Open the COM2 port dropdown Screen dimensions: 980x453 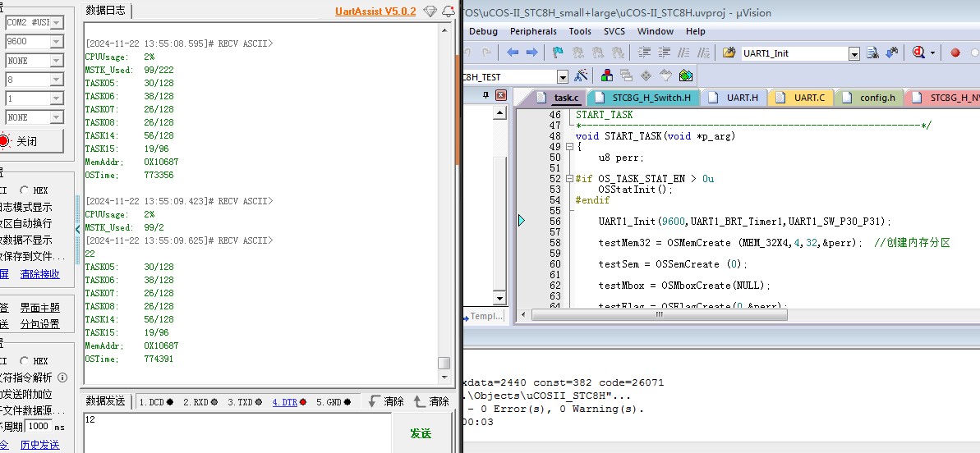click(x=56, y=22)
